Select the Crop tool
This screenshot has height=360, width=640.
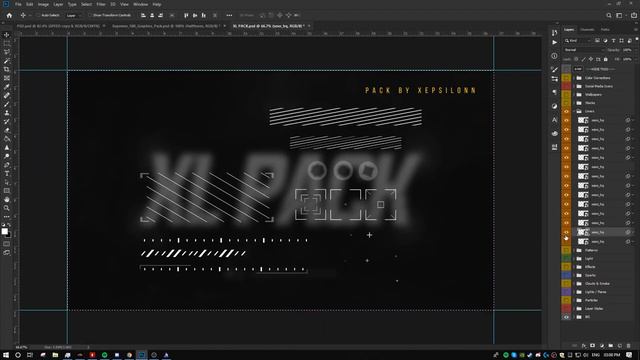7,69
